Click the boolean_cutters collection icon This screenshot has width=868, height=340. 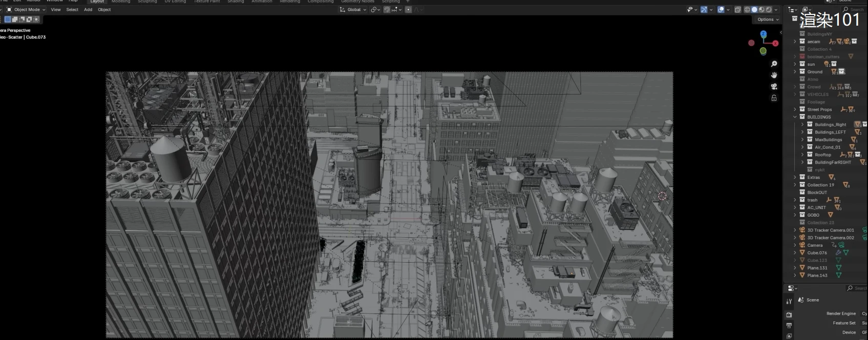[x=802, y=56]
